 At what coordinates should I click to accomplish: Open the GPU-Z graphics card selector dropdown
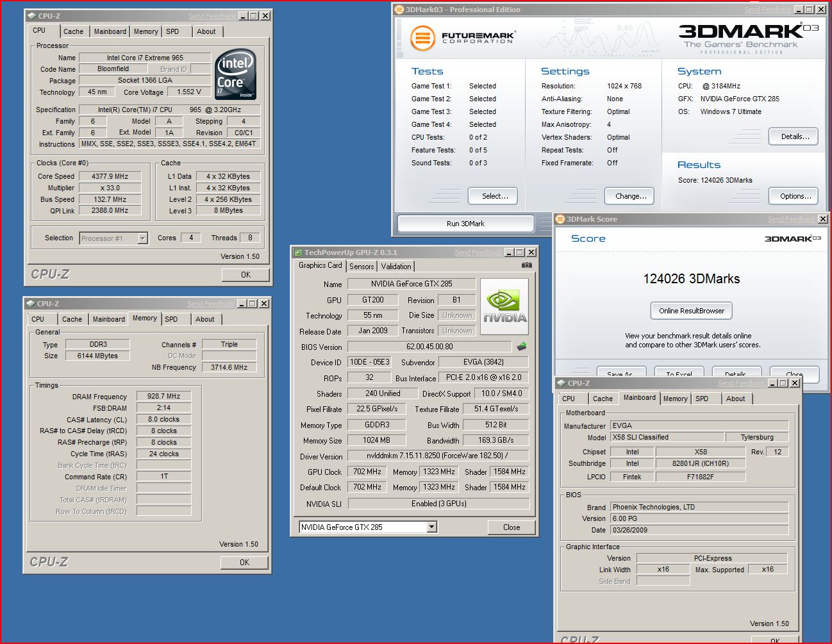click(x=432, y=527)
